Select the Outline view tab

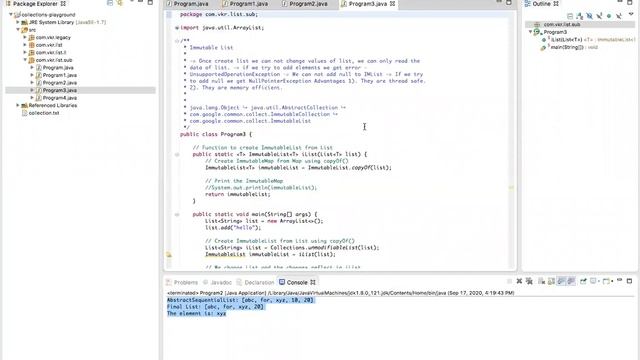tap(542, 4)
